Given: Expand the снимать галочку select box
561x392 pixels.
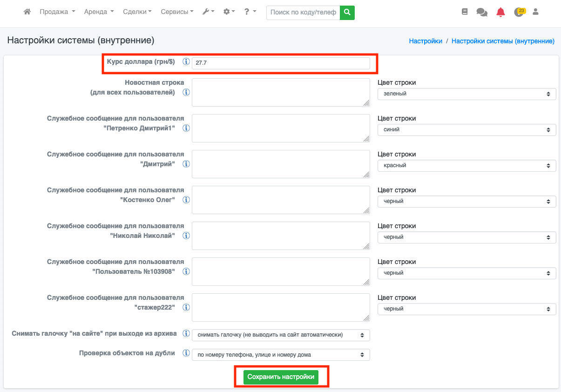Looking at the screenshot, I should pos(281,335).
